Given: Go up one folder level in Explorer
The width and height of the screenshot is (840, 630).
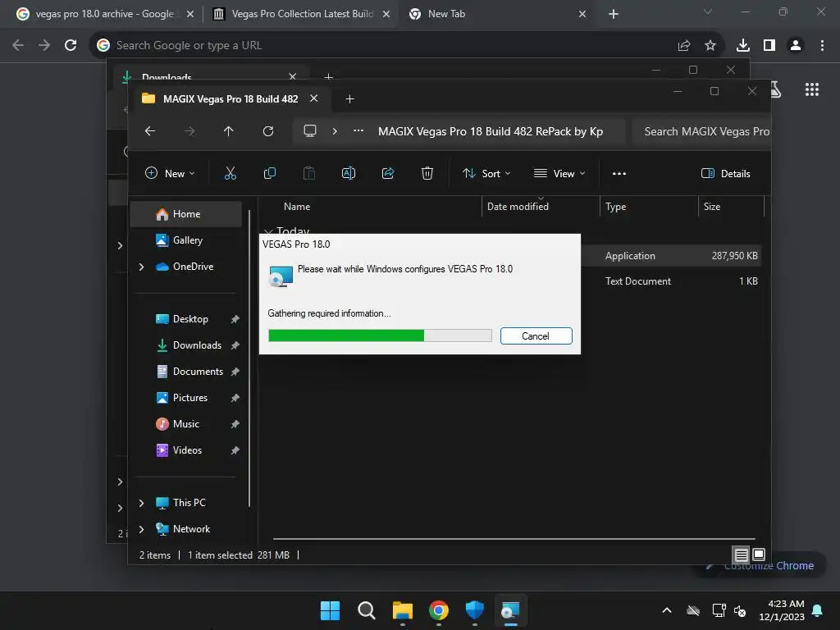Looking at the screenshot, I should point(229,131).
